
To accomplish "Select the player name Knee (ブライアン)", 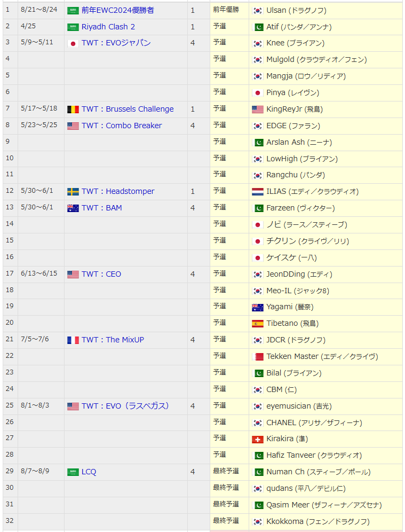I will [295, 43].
